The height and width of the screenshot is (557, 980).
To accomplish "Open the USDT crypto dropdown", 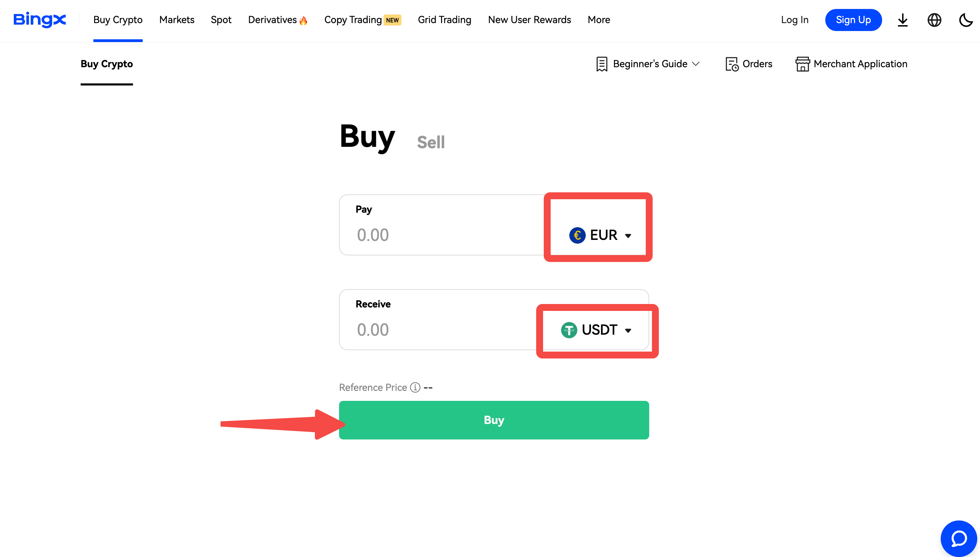I will (596, 330).
